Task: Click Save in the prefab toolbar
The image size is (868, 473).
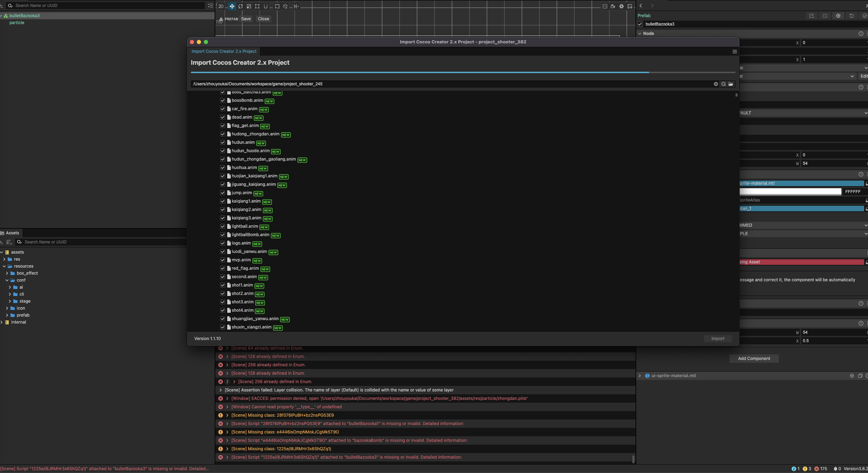Action: tap(246, 19)
